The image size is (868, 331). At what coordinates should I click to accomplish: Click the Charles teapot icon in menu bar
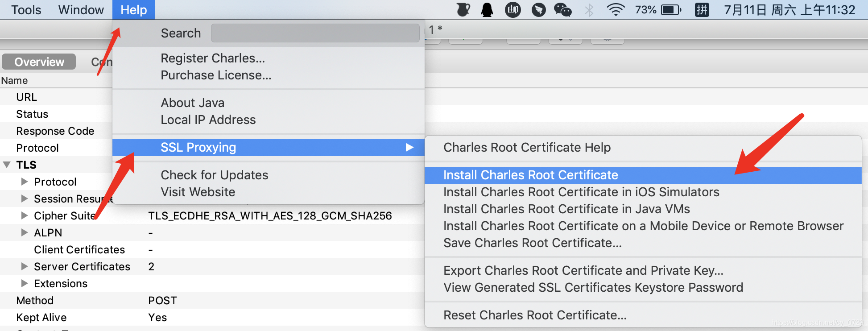tap(463, 10)
